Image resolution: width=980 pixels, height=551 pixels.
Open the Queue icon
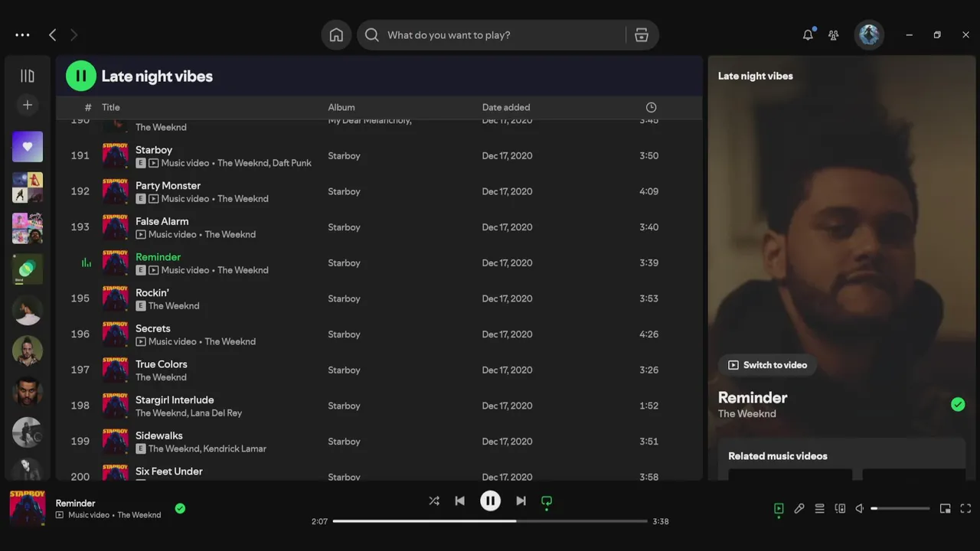pos(819,508)
